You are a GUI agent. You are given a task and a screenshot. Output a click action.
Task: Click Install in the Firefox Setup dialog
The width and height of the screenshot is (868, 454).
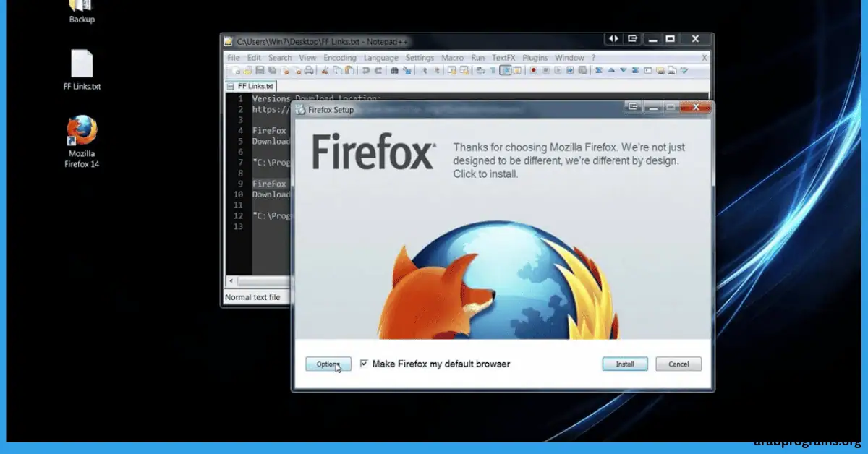[625, 364]
